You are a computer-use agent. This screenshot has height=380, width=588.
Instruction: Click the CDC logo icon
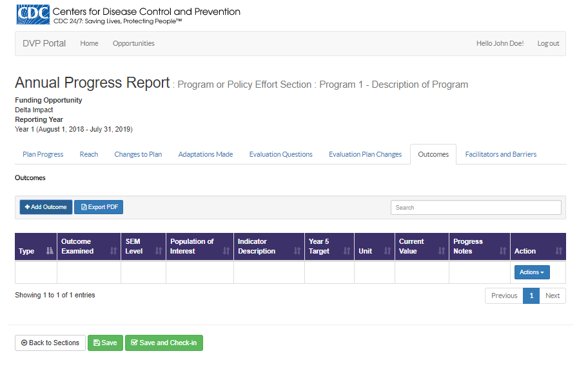32,15
